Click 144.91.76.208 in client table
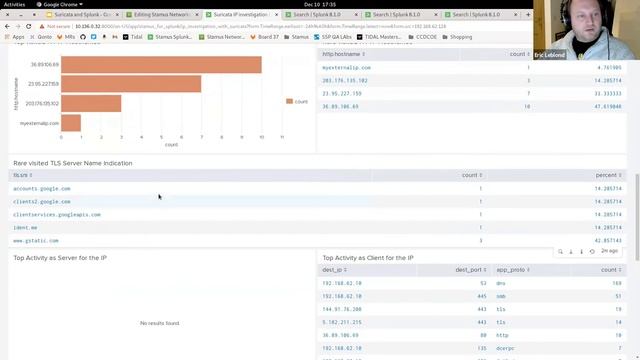Viewport: 640px width, 360px height. (x=342, y=309)
